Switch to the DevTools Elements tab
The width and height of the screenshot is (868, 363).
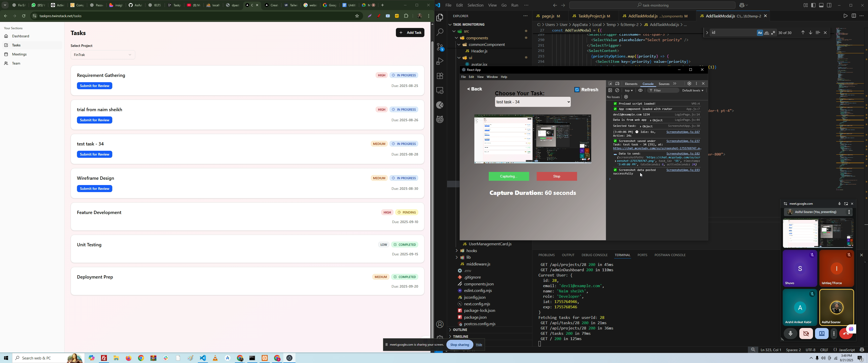tap(631, 84)
